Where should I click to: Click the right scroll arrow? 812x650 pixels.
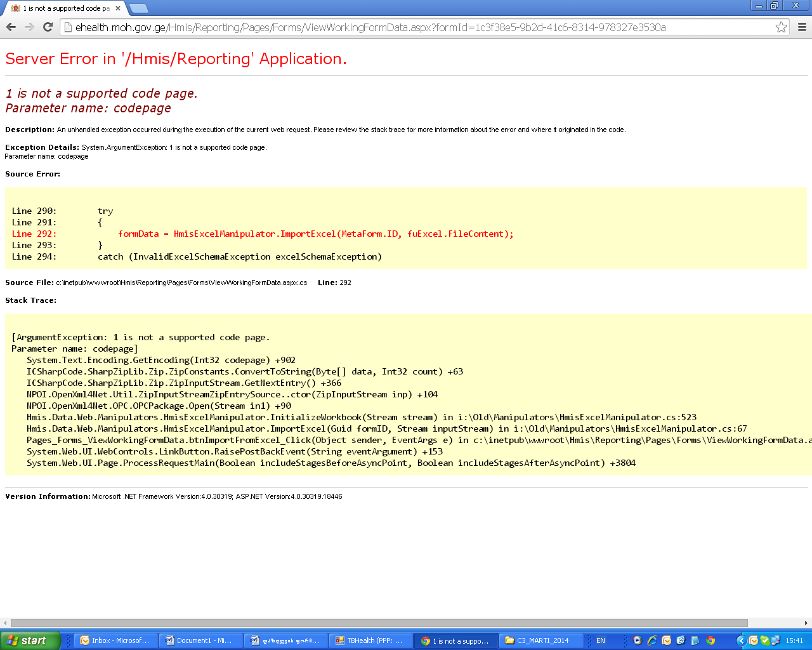pos(806,623)
